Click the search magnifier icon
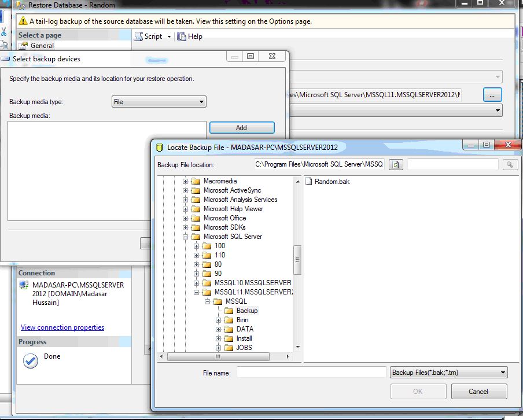Viewport: 523px width, 420px height. click(x=509, y=165)
